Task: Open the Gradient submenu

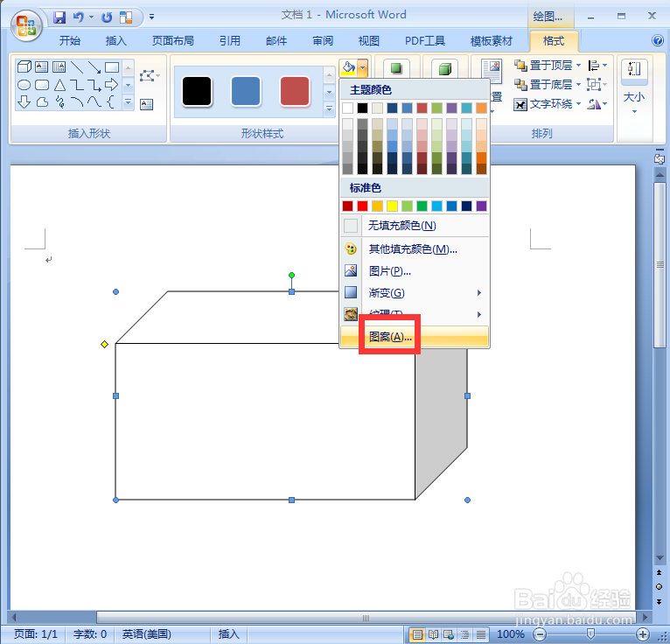Action: (415, 293)
